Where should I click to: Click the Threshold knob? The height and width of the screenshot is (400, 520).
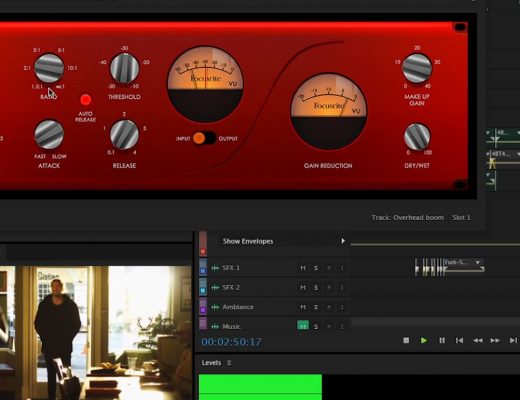pos(125,68)
